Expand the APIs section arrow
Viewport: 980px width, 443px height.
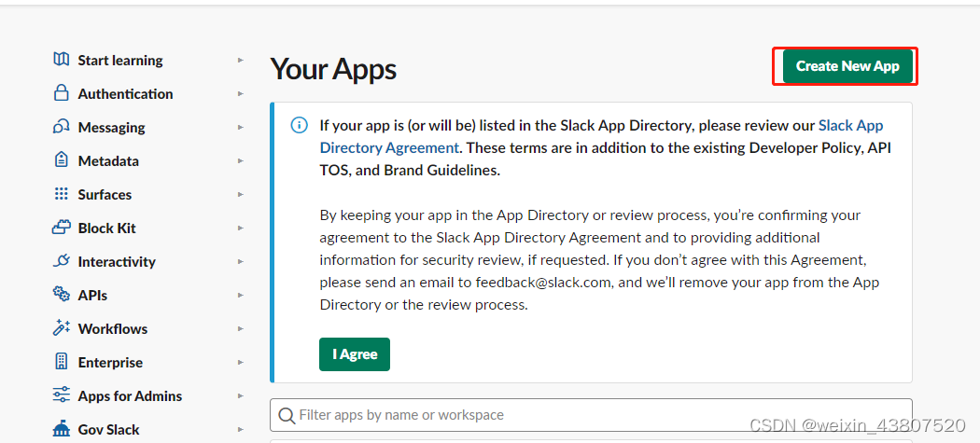click(241, 295)
